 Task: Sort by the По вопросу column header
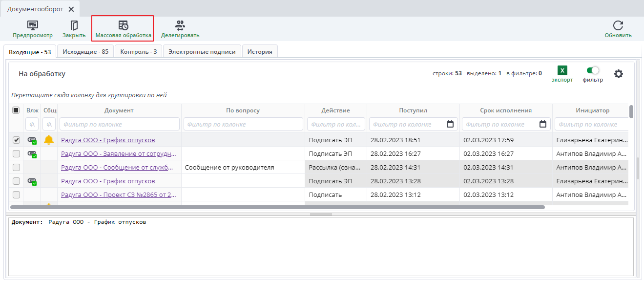click(x=243, y=110)
